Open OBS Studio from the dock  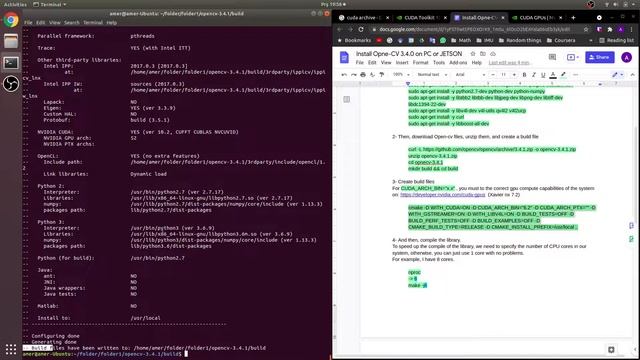click(x=11, y=84)
